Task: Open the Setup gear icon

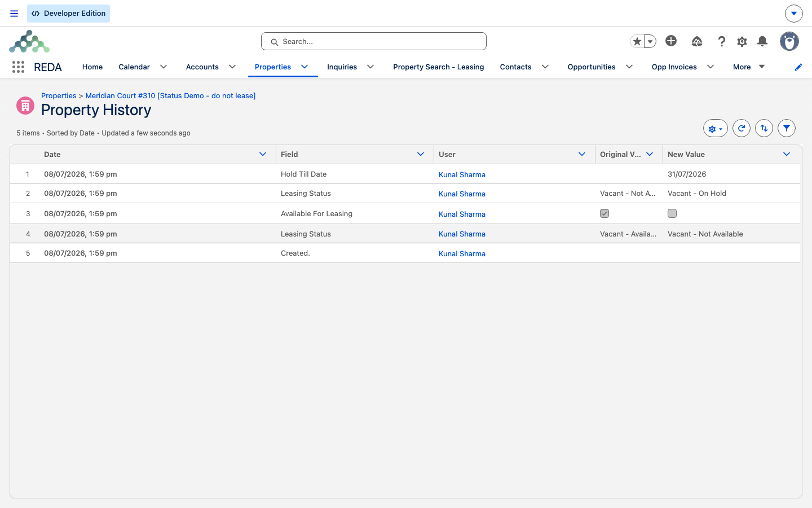Action: [x=742, y=41]
